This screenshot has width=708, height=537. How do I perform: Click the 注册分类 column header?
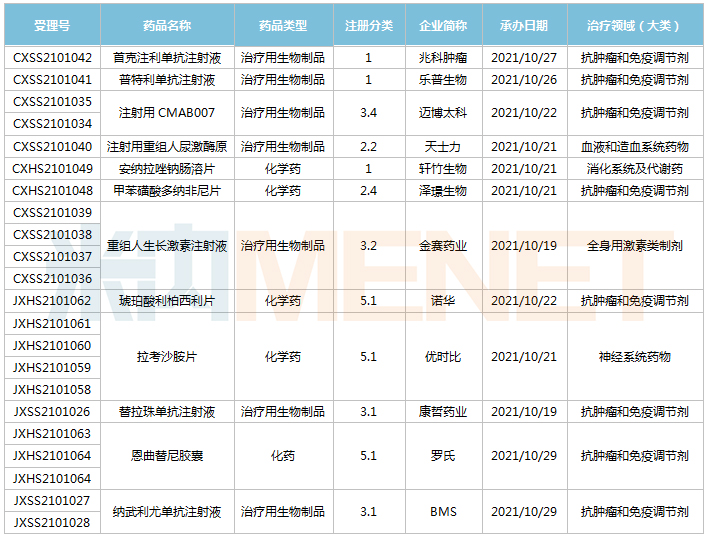click(x=369, y=25)
